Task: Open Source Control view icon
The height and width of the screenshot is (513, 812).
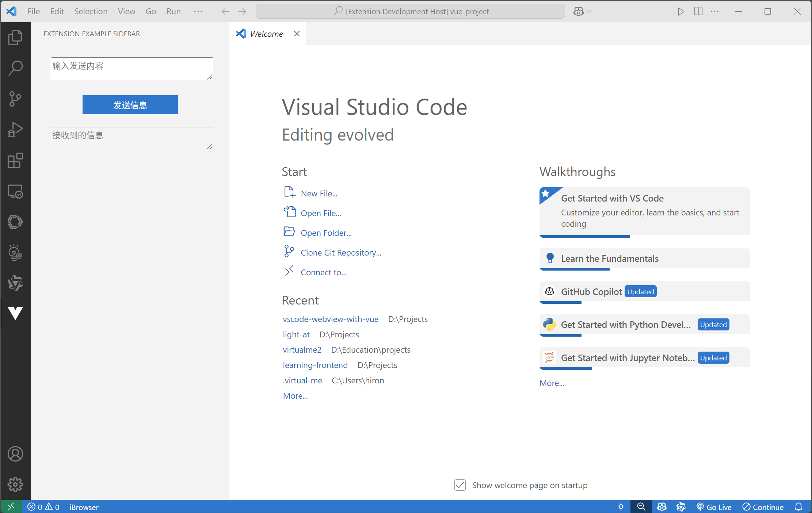Action: pos(15,99)
